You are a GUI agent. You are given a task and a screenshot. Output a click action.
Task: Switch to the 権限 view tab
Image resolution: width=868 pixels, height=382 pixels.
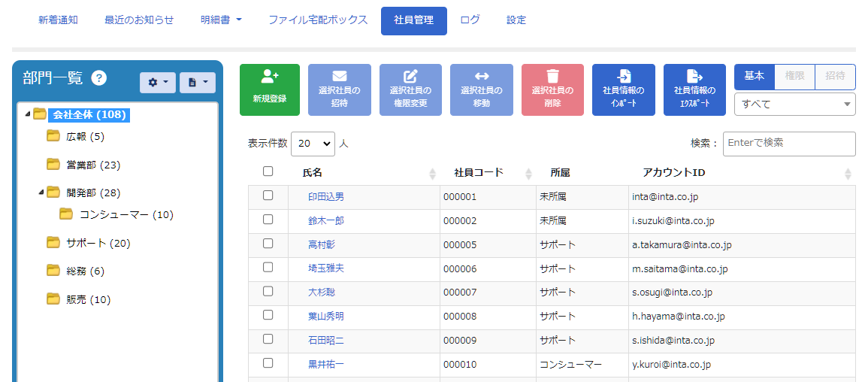click(794, 76)
